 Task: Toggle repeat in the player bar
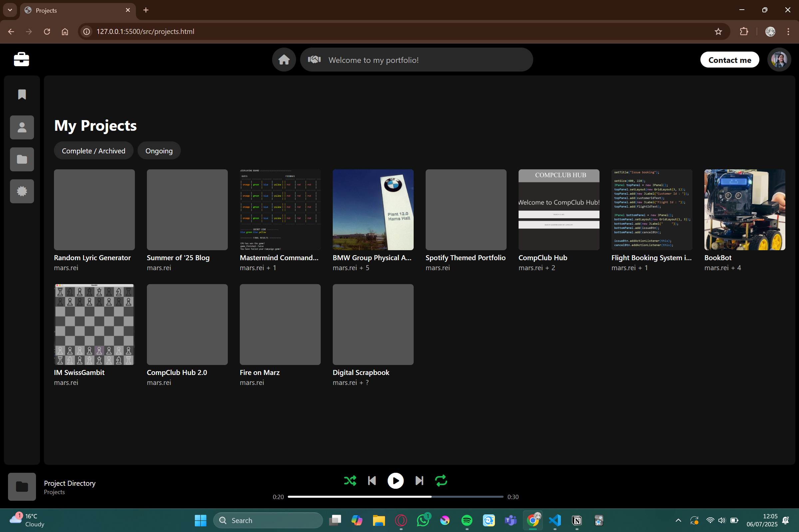tap(441, 480)
